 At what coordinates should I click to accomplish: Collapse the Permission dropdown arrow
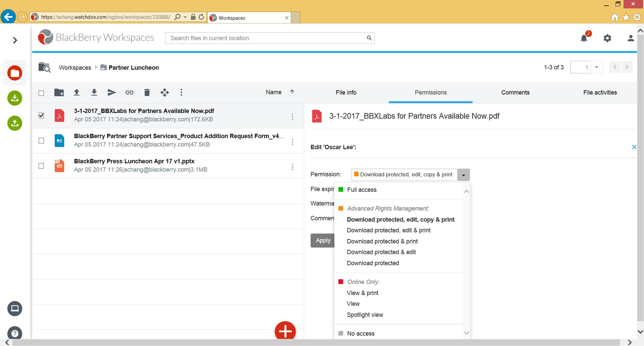(463, 175)
